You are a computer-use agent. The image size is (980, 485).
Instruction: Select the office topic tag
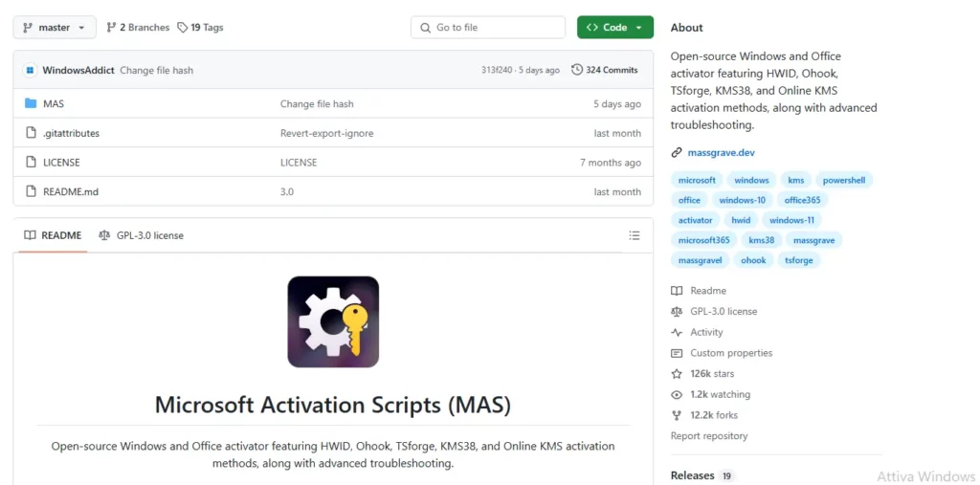pyautogui.click(x=689, y=200)
